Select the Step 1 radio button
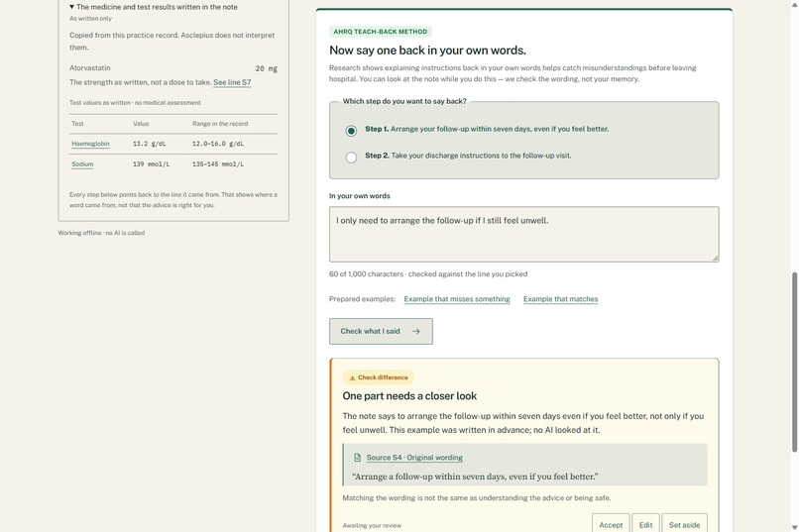This screenshot has width=799, height=532. [x=351, y=131]
